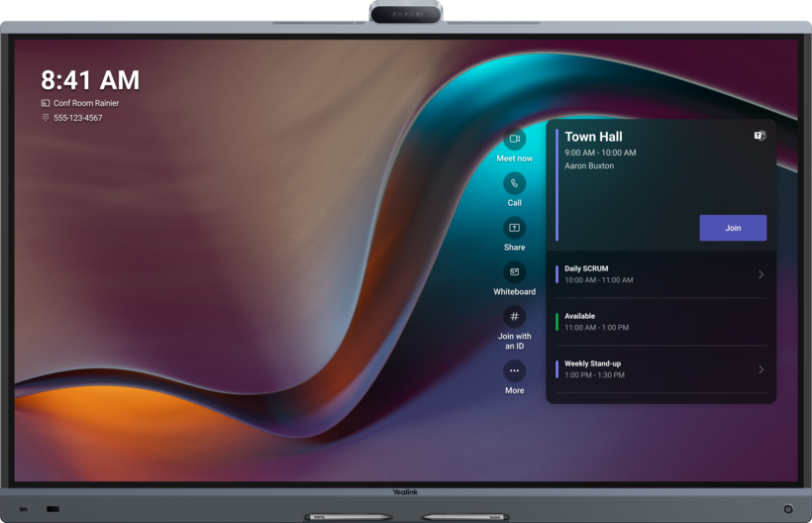Open the More options icon
The image size is (812, 523).
click(x=514, y=370)
